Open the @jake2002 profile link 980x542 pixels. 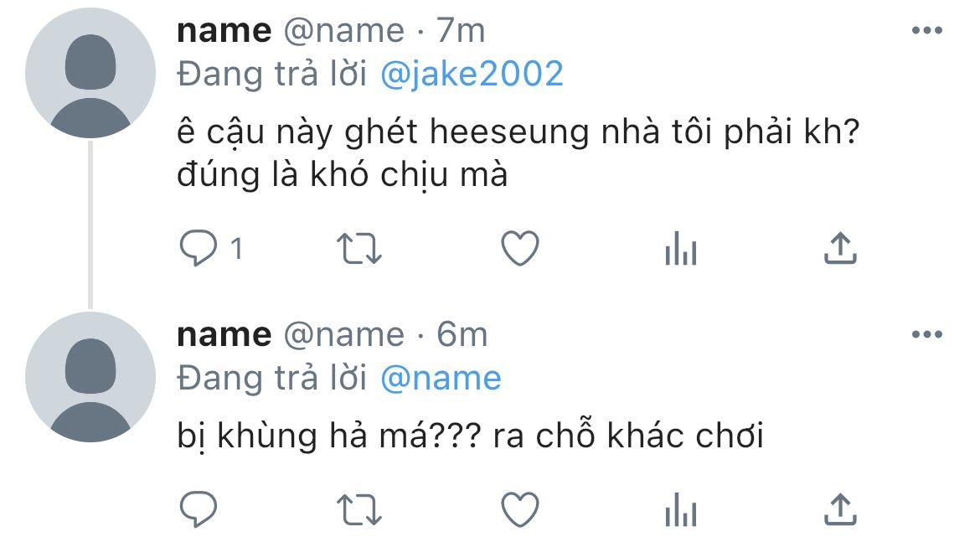click(472, 75)
